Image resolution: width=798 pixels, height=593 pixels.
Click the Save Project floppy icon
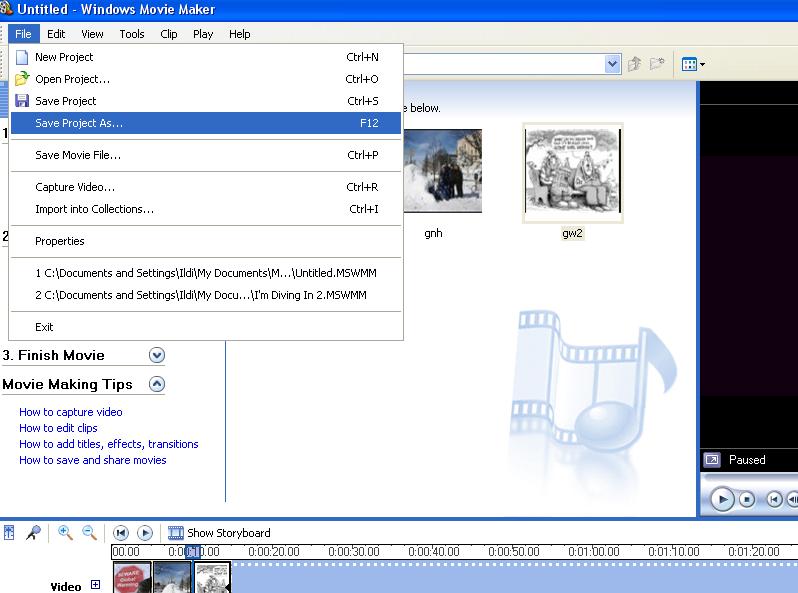tap(22, 101)
